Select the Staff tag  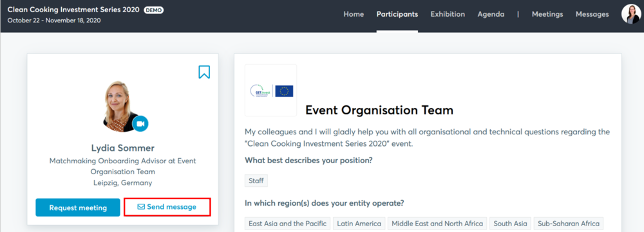[x=256, y=181]
